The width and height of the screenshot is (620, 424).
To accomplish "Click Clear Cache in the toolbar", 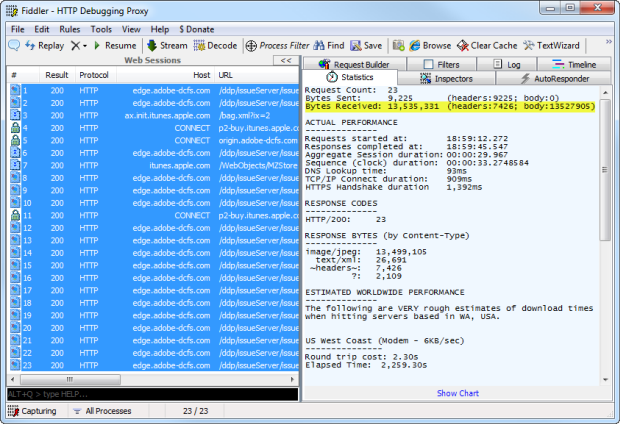I will 487,46.
